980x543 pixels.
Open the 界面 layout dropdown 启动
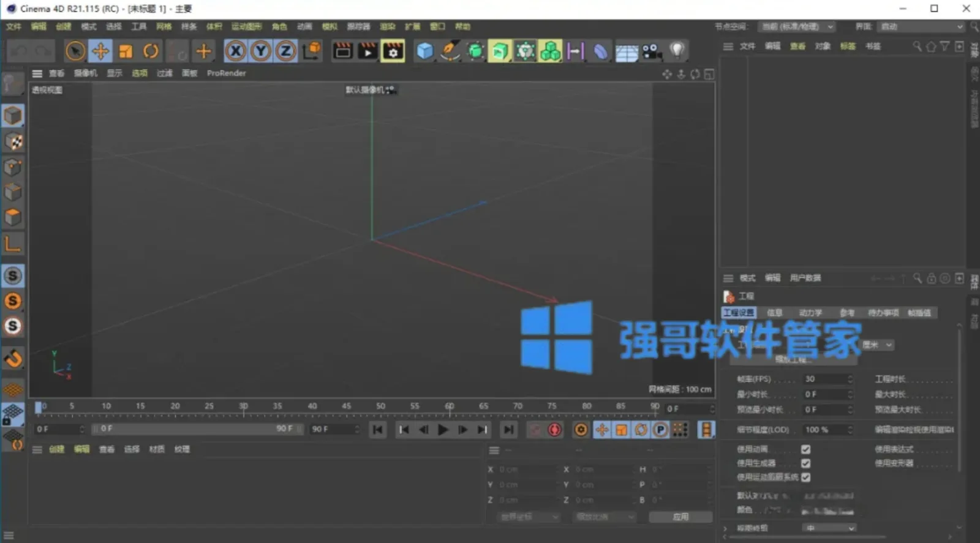tap(921, 26)
